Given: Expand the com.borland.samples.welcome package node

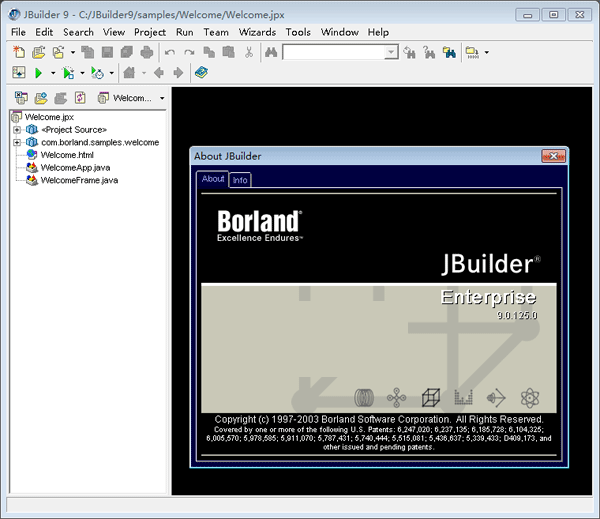Looking at the screenshot, I should click(x=17, y=143).
